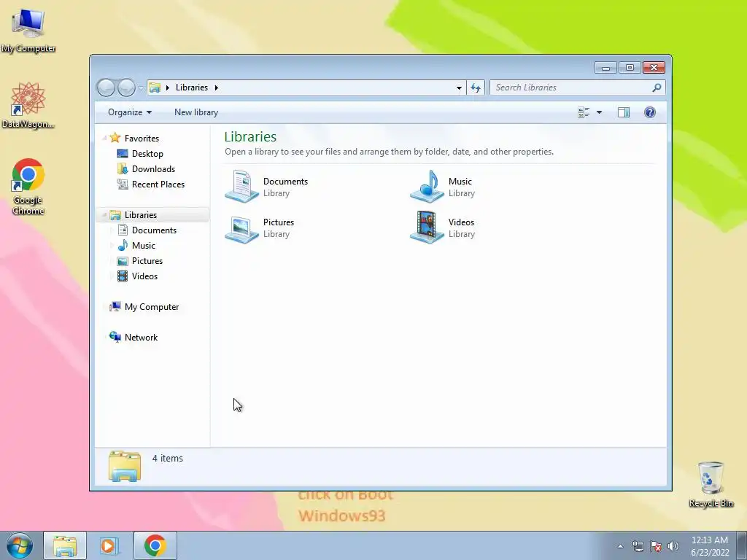Click Libraries in the address breadcrumb
Viewport: 747px width, 560px height.
tap(192, 87)
